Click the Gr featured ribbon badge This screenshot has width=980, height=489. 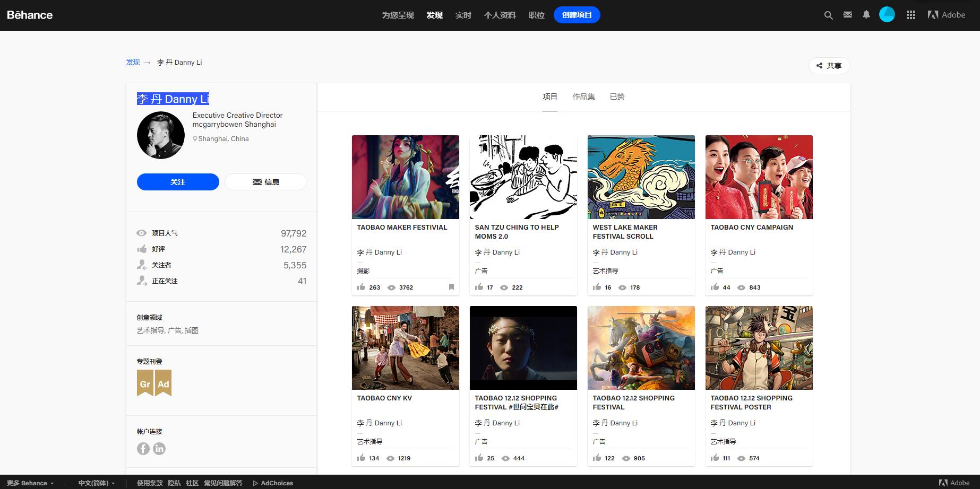[x=145, y=383]
